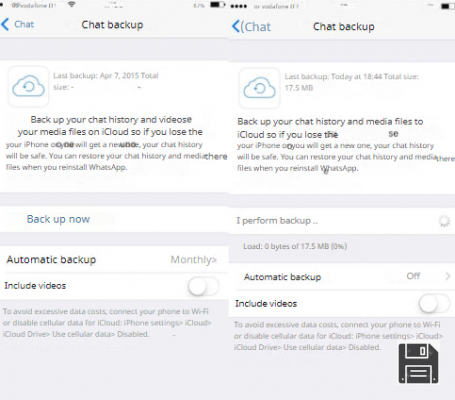
Task: Tap the cloud backup icon on right screen
Action: [260, 88]
